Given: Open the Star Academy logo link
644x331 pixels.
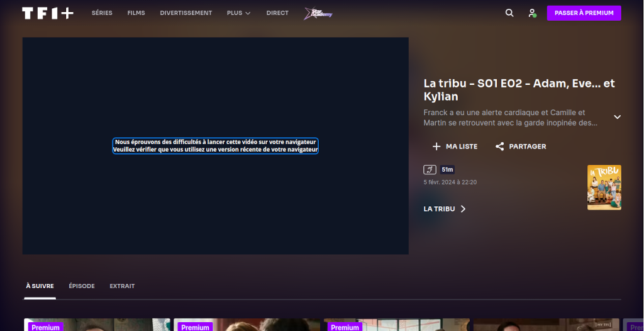Looking at the screenshot, I should tap(318, 13).
